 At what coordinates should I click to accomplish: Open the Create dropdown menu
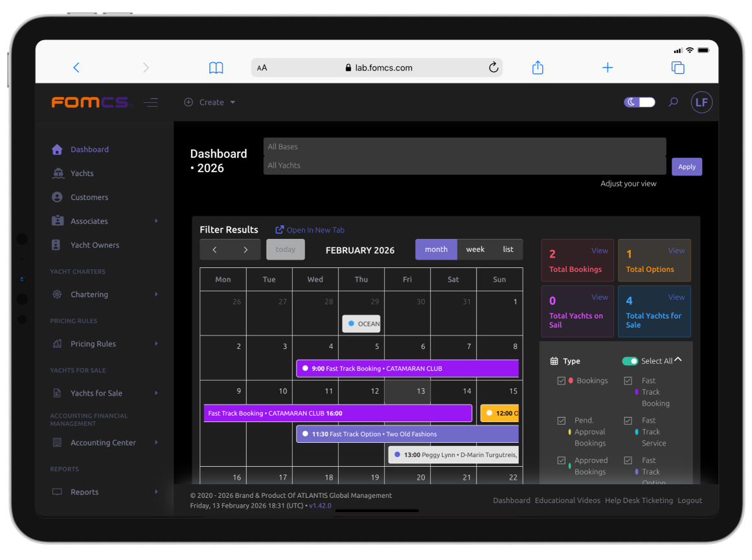(x=211, y=102)
